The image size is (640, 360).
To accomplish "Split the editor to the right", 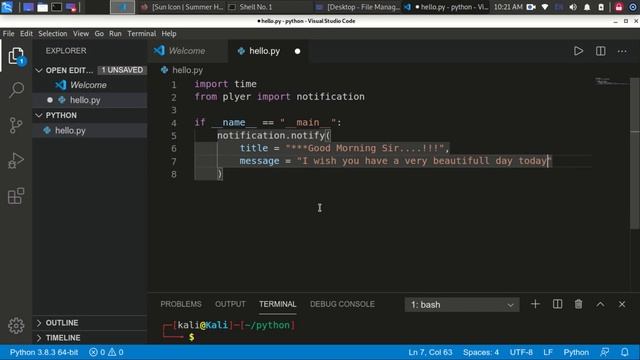I will pyautogui.click(x=600, y=51).
